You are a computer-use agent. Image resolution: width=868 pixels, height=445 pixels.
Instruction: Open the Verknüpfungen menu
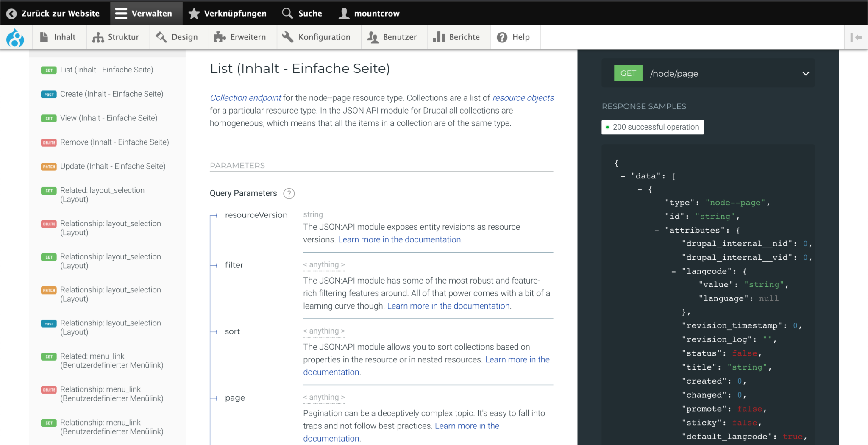coord(228,13)
